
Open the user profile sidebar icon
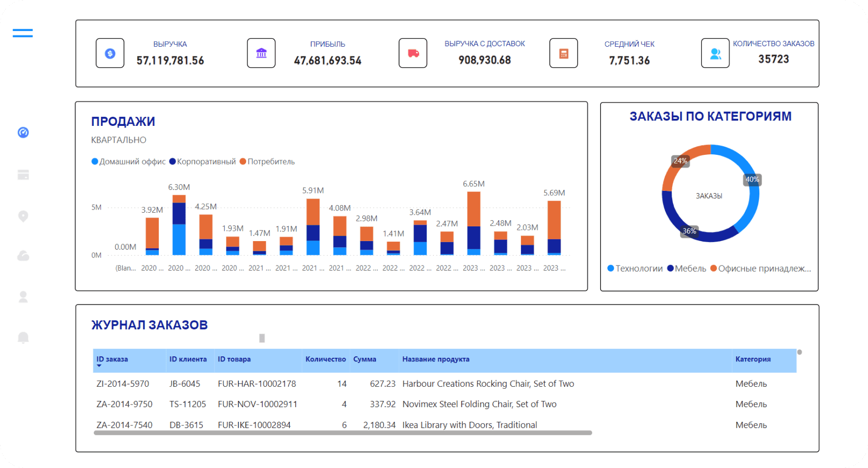point(23,297)
